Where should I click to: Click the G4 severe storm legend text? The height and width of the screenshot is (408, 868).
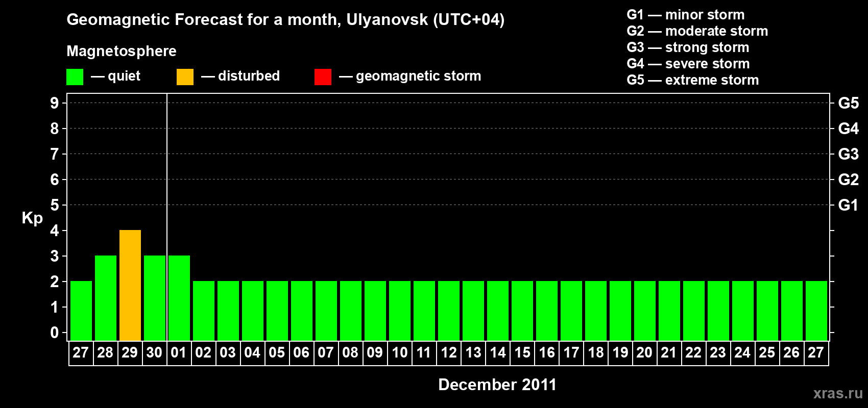coord(688,64)
